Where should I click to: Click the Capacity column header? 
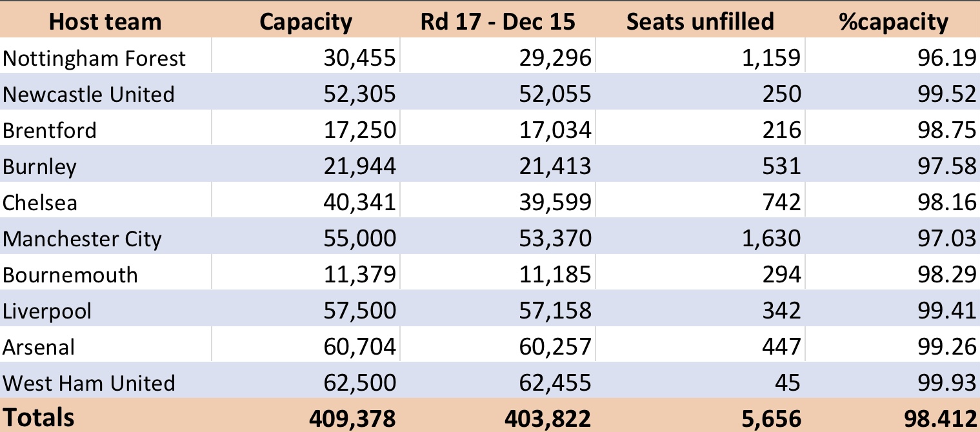[306, 21]
